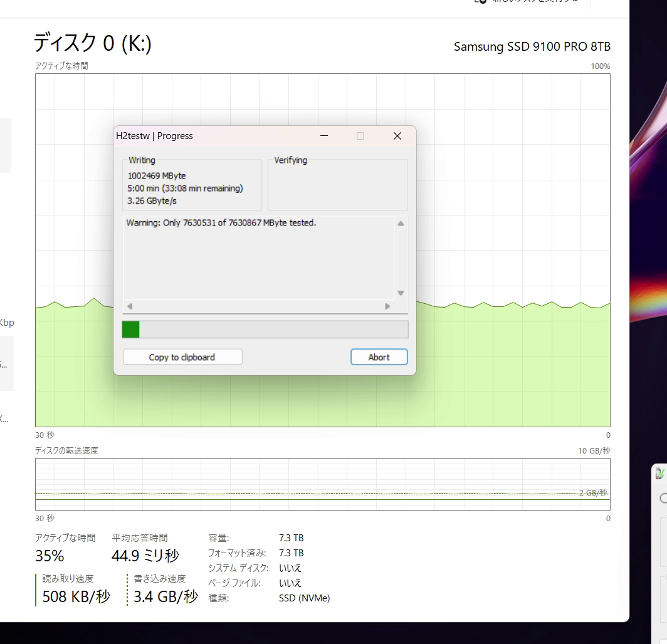Click the H2testw USB checkmark icon at right edge

[x=660, y=474]
